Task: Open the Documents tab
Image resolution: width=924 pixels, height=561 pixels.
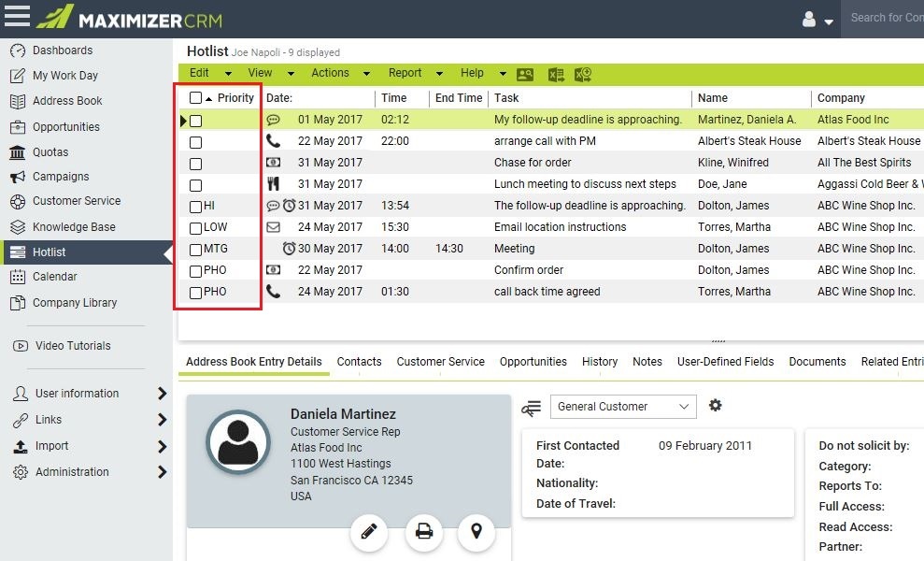Action: coord(817,362)
